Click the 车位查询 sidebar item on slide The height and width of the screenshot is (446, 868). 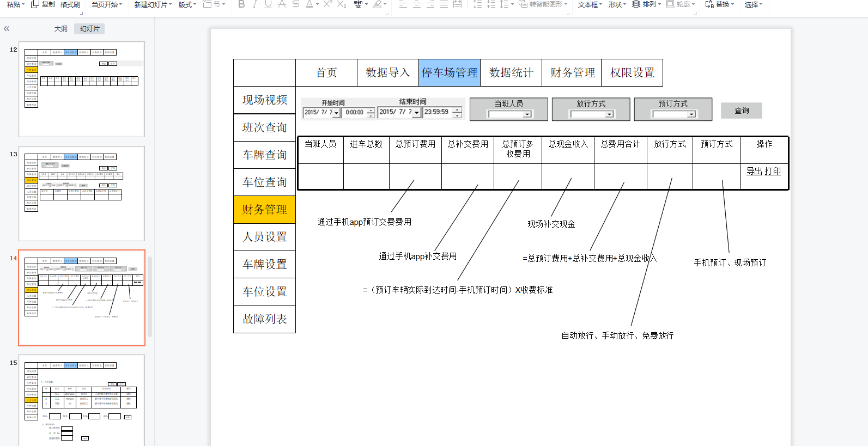point(265,182)
